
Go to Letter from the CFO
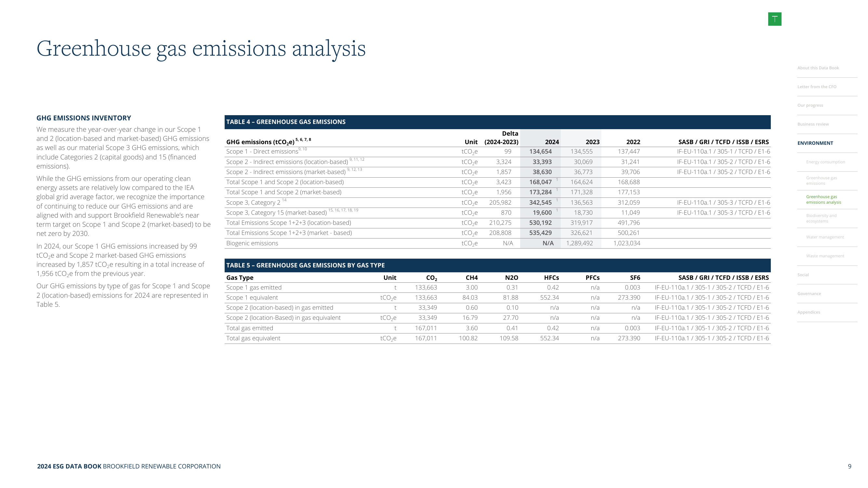(x=816, y=87)
